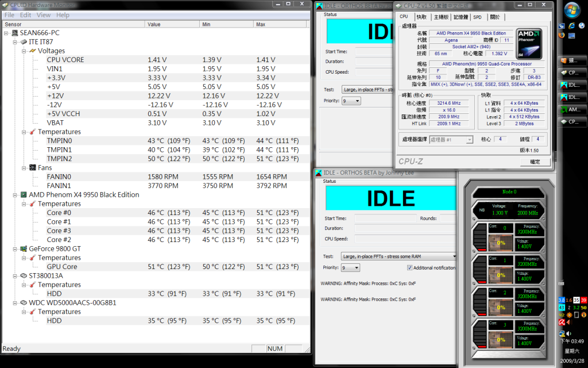
Task: Select the TMPIN2 temperature row
Action: click(x=178, y=159)
